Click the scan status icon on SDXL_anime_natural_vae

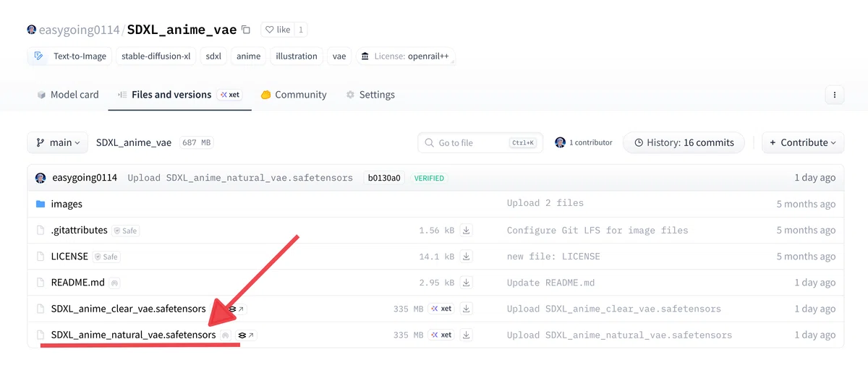226,335
